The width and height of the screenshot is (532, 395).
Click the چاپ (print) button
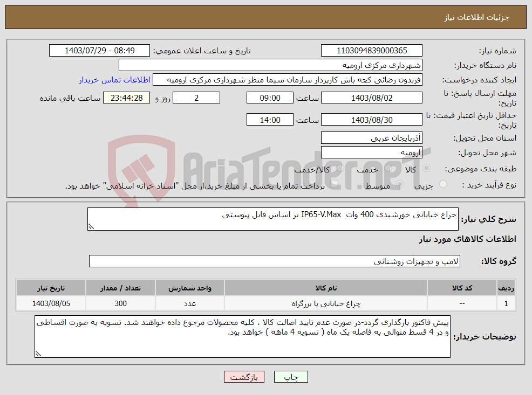tap(291, 377)
